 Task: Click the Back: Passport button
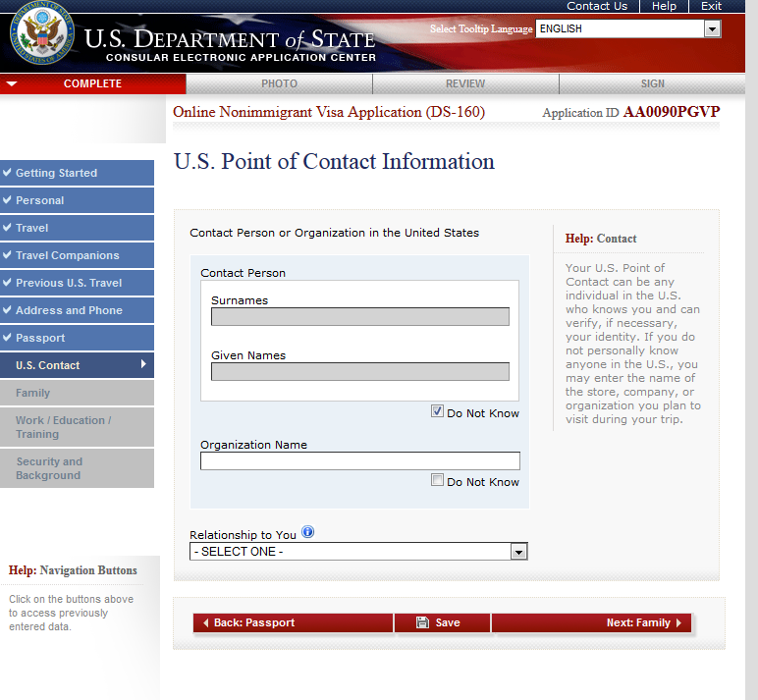(x=293, y=622)
